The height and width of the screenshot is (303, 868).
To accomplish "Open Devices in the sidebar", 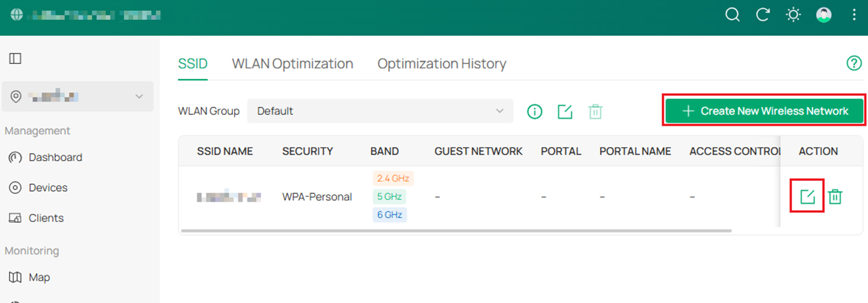I will pyautogui.click(x=48, y=188).
